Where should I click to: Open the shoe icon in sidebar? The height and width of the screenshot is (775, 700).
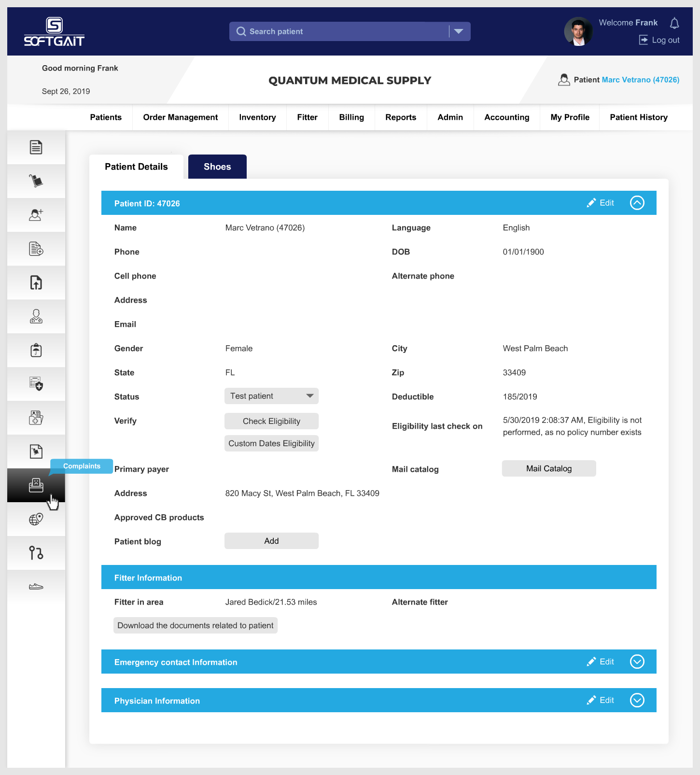tap(36, 587)
